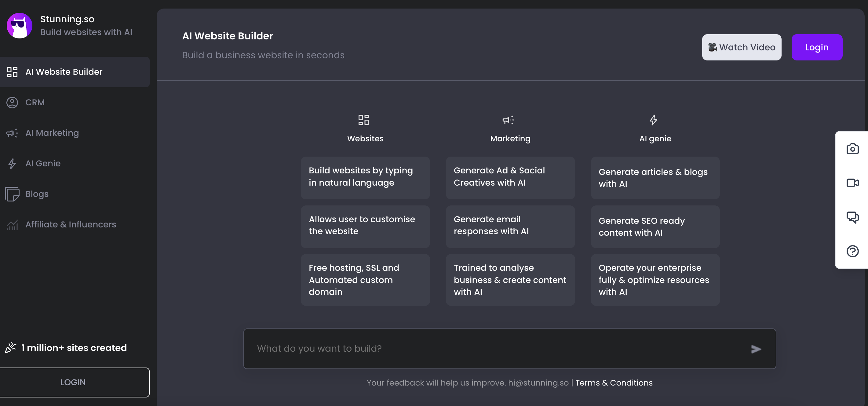Click the AI genie lightning bolt icon
This screenshot has width=868, height=406.
[653, 120]
